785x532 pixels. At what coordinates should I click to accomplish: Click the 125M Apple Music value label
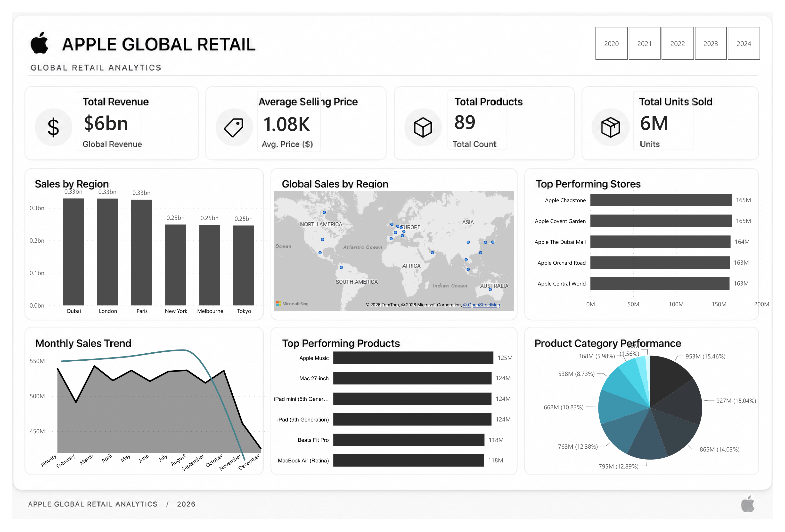505,358
